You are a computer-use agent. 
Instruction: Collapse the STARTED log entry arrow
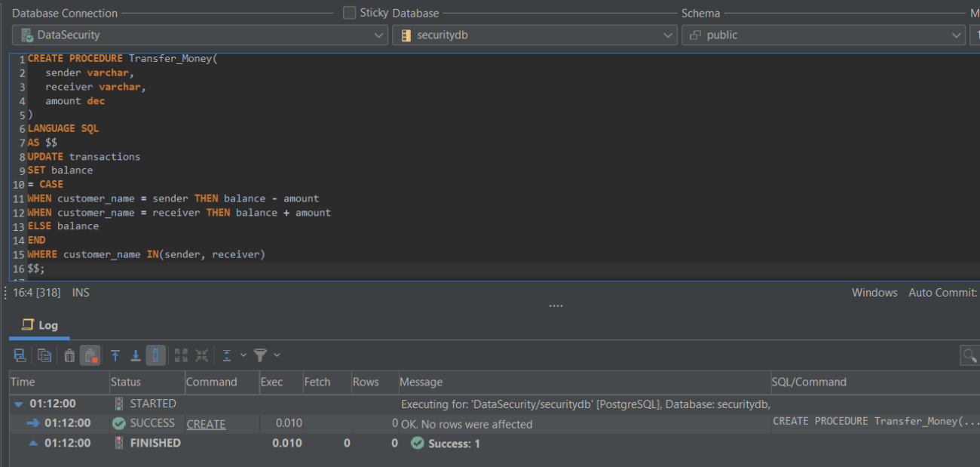pos(17,404)
